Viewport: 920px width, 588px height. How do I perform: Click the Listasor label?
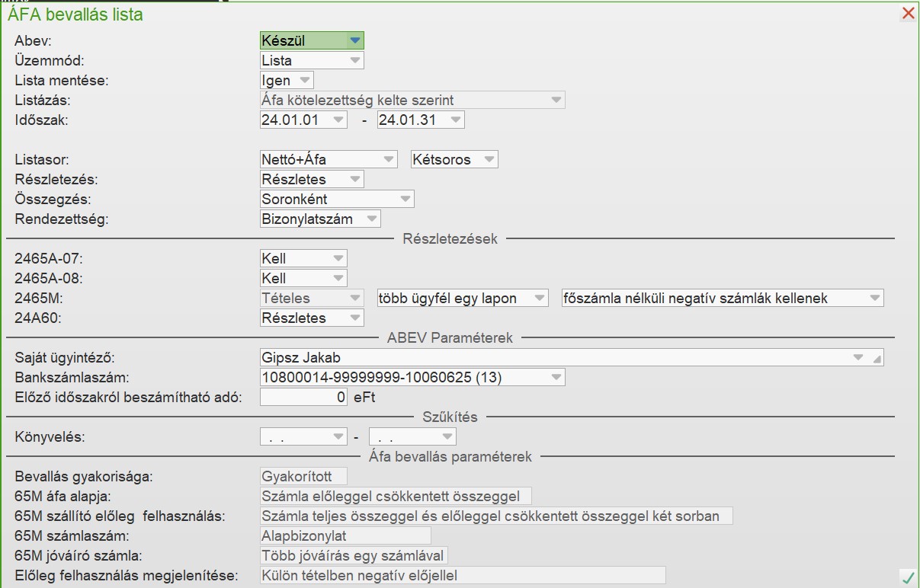(43, 160)
